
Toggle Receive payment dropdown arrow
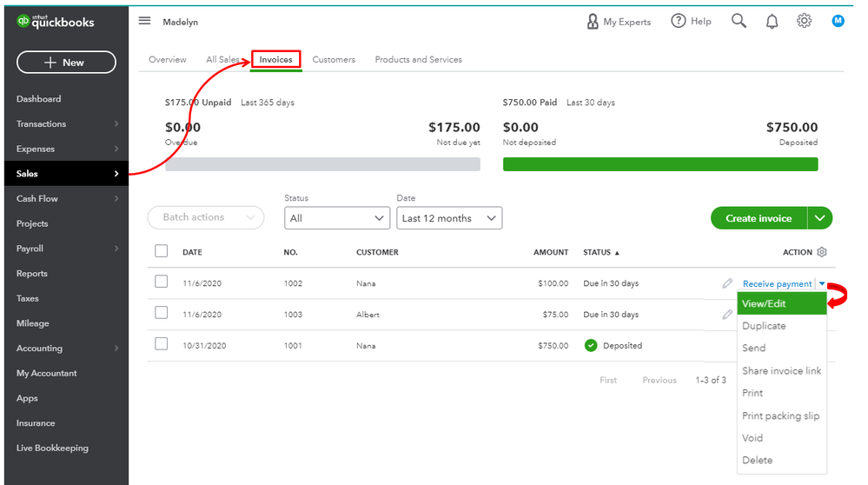point(822,283)
